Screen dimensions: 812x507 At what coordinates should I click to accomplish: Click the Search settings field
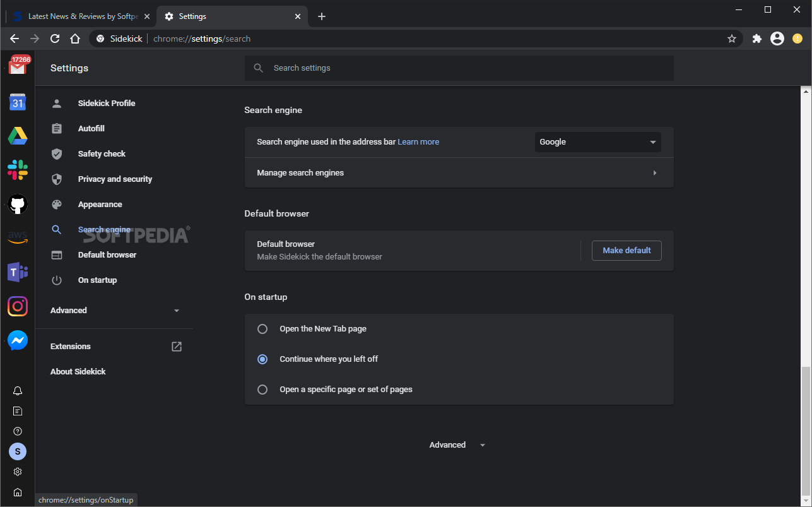click(x=459, y=68)
